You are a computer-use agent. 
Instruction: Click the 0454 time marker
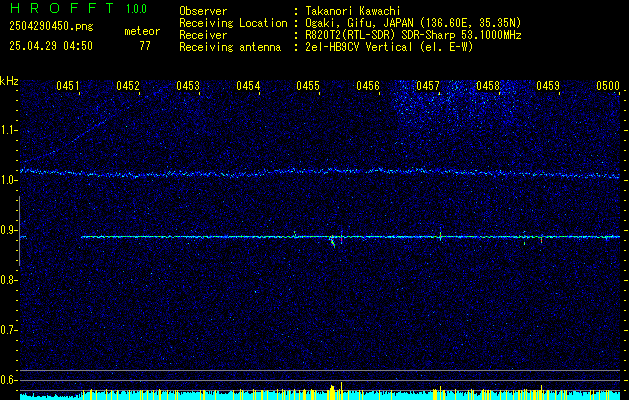248,86
